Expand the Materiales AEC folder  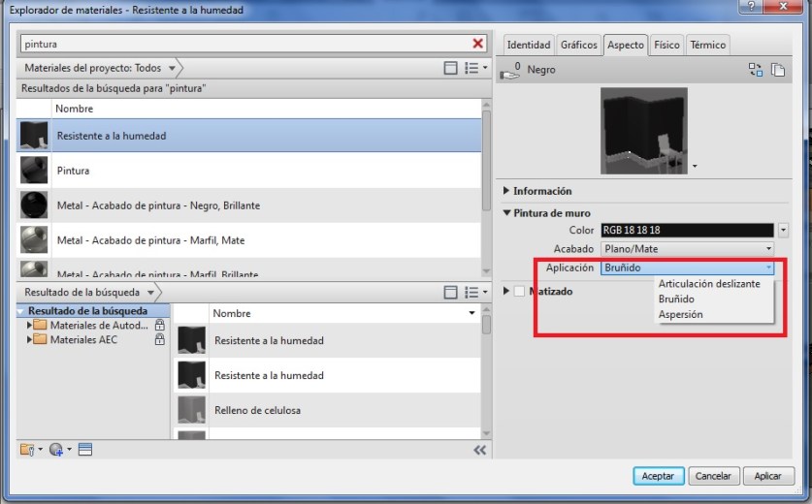click(x=30, y=340)
